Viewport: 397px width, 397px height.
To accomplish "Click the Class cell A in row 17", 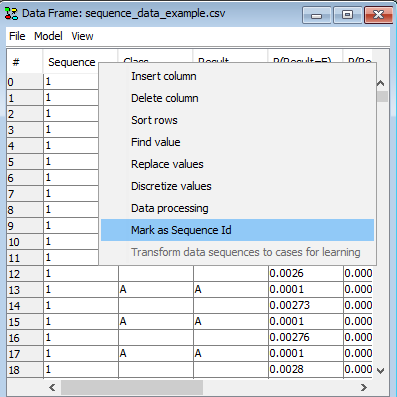I will tap(156, 353).
